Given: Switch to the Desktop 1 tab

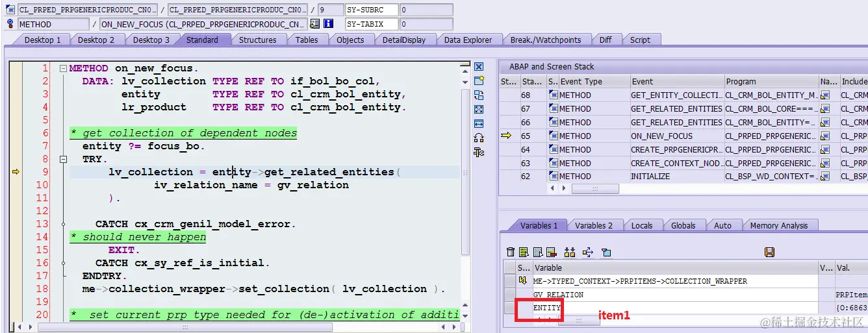Looking at the screenshot, I should click(43, 40).
